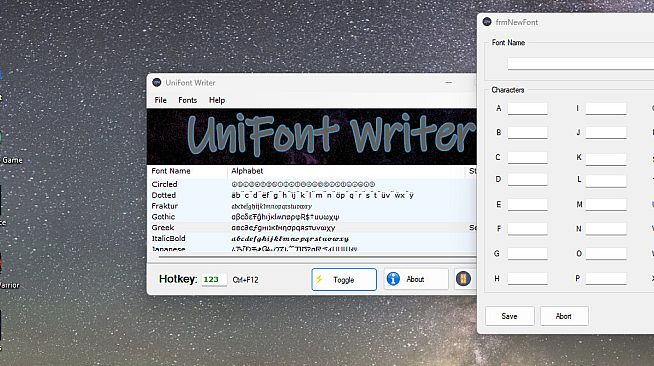
Task: Click the frmNewFont window title icon
Action: [x=487, y=22]
